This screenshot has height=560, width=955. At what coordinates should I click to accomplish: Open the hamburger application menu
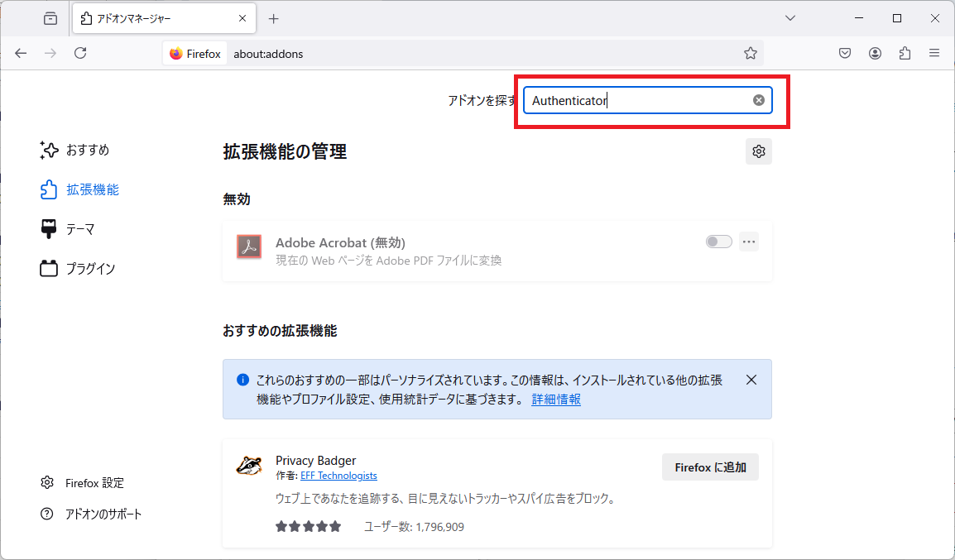pyautogui.click(x=934, y=52)
